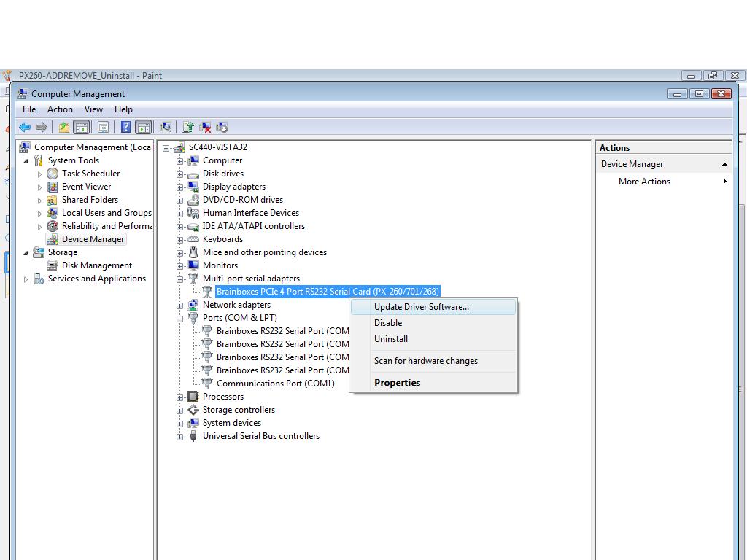
Task: Select Communications Port (COM1) in the device tree
Action: (x=277, y=383)
